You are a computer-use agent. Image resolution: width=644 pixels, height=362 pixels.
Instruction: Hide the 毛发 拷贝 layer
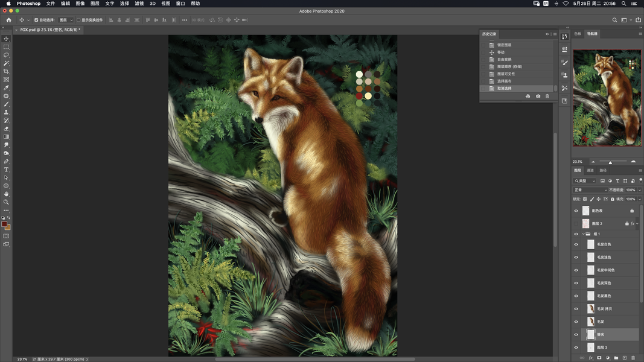click(x=576, y=309)
